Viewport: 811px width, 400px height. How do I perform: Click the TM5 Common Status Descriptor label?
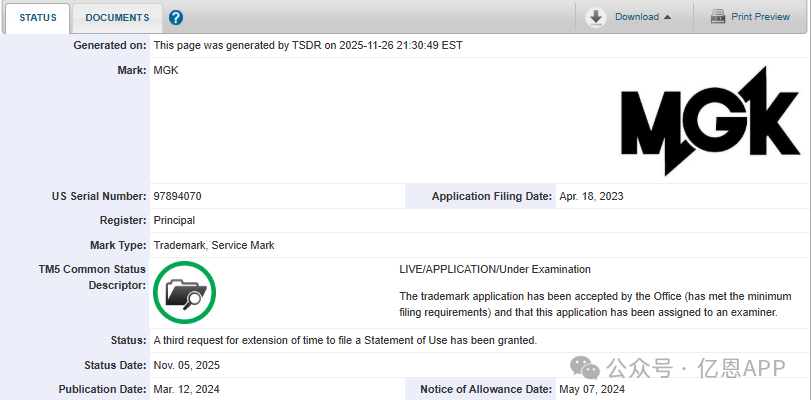pyautogui.click(x=92, y=277)
